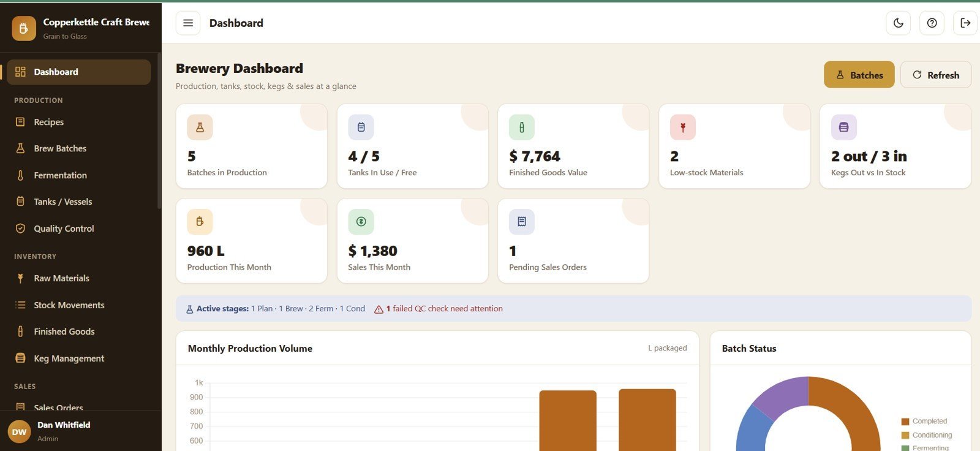Viewport: 980px width, 451px height.
Task: Click the Tanks In Use card icon
Action: pyautogui.click(x=361, y=127)
